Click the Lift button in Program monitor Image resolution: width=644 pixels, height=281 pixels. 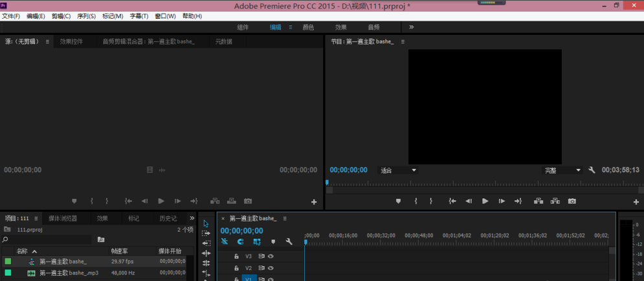pos(538,201)
